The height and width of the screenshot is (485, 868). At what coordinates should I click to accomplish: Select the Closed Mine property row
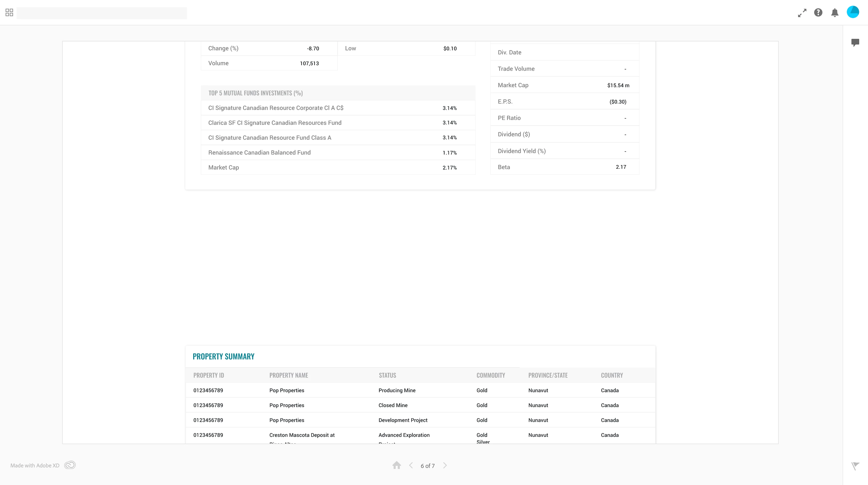click(x=393, y=405)
